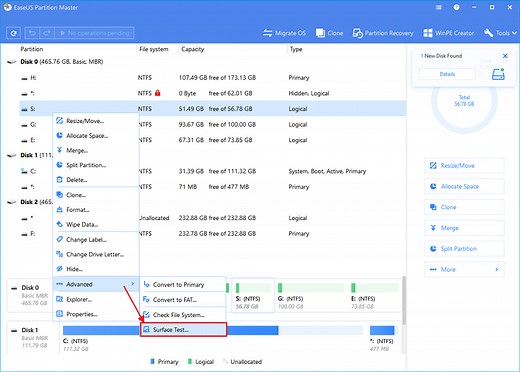Select E: (NTFS) block in disk map
520x372 pixels.
(x=375, y=296)
